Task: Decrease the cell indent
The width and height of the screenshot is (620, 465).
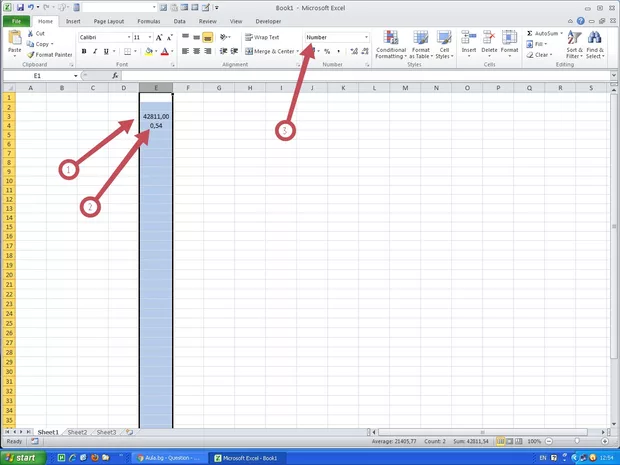Action: click(x=223, y=51)
